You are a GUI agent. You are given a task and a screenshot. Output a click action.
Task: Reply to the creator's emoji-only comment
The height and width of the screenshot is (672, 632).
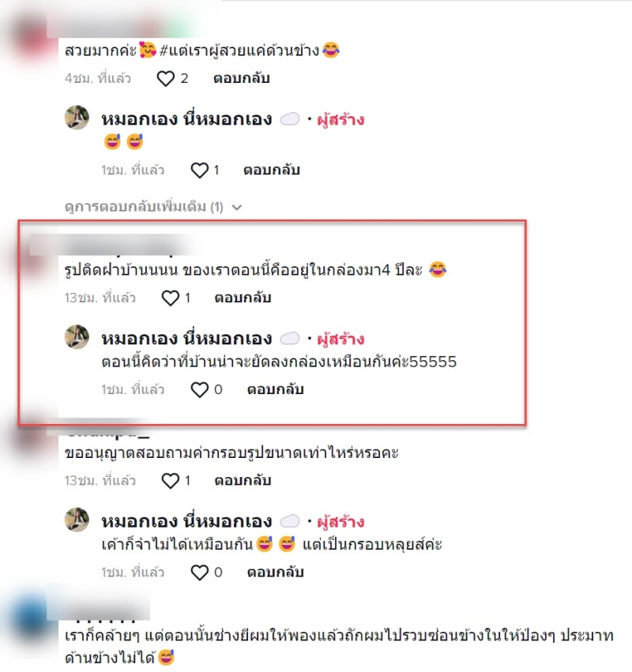pyautogui.click(x=272, y=170)
